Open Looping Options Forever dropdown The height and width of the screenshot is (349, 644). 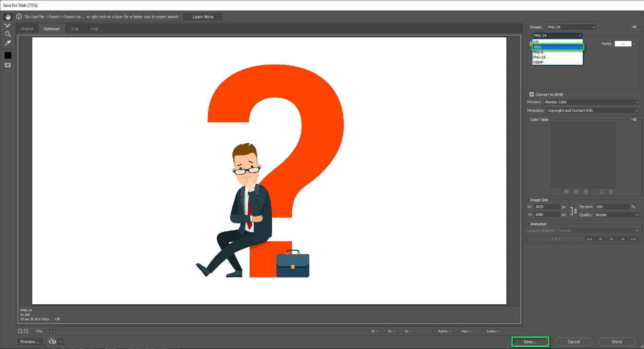point(598,230)
